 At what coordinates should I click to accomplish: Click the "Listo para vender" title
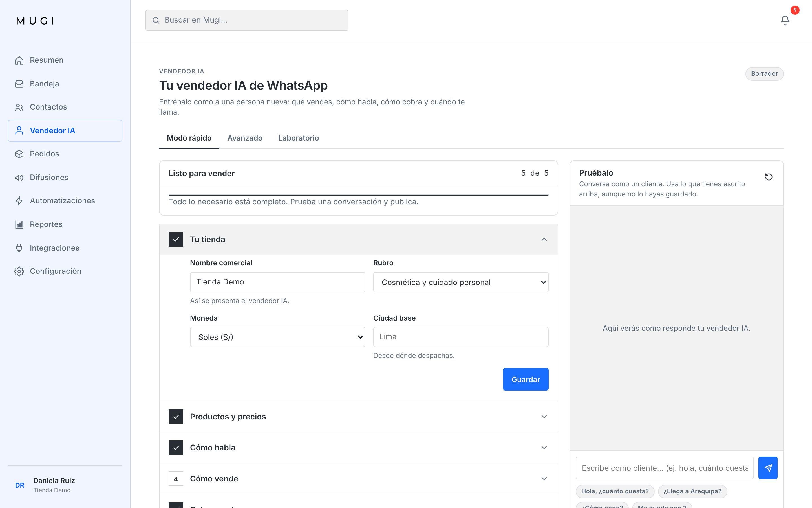coord(202,173)
